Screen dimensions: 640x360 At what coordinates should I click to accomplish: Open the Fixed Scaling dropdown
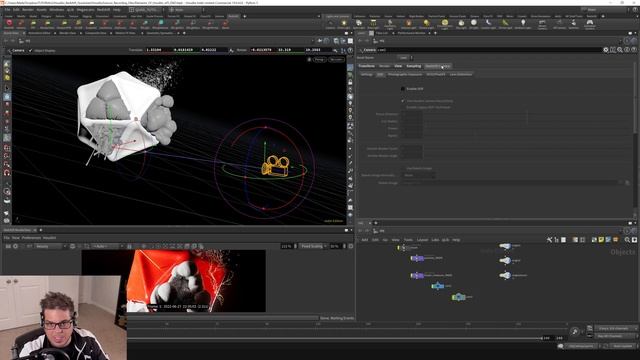pyautogui.click(x=313, y=246)
